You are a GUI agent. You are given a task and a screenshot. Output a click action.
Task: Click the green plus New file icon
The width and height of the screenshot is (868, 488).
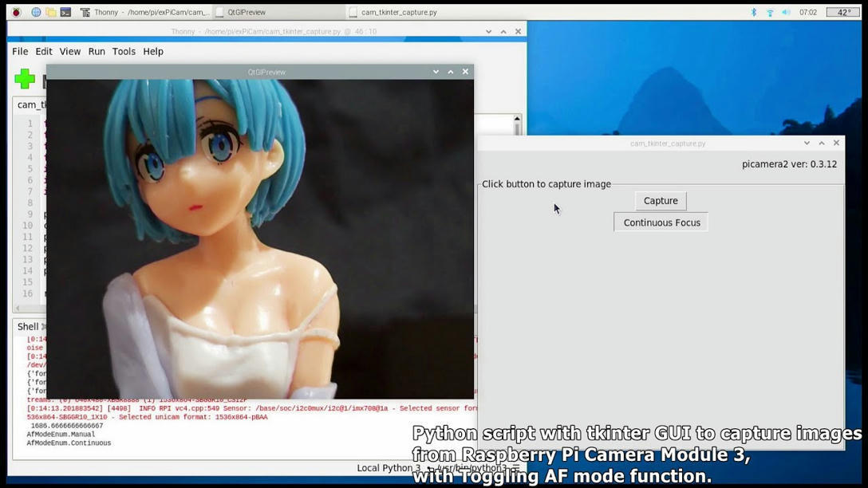25,78
